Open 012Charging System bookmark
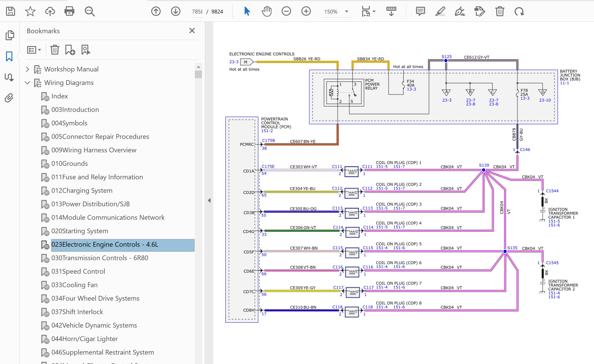This screenshot has height=364, width=594. coord(82,191)
